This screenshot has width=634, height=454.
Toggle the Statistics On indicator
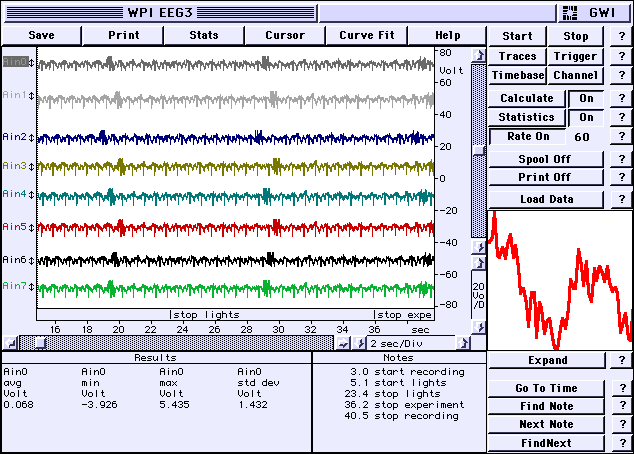coord(584,118)
